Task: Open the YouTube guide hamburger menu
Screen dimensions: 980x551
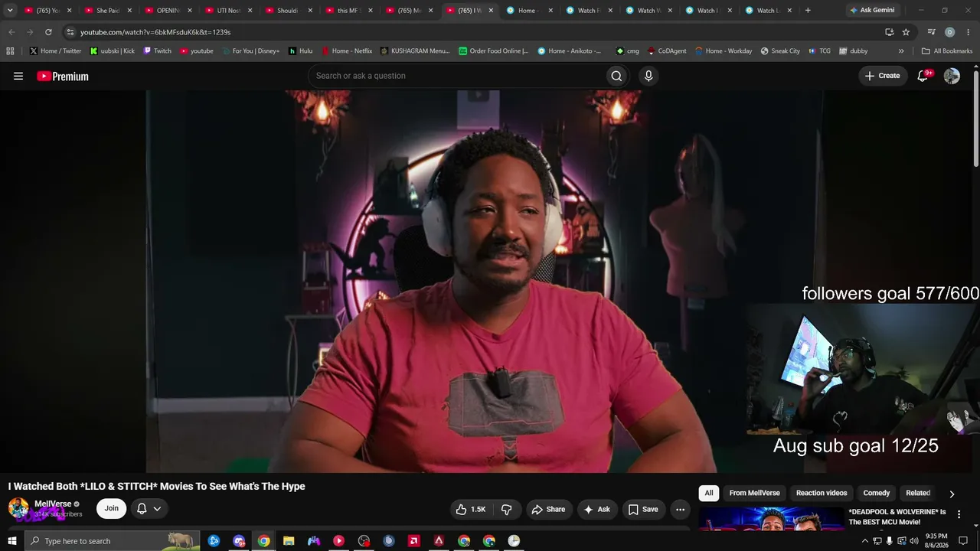Action: 18,76
